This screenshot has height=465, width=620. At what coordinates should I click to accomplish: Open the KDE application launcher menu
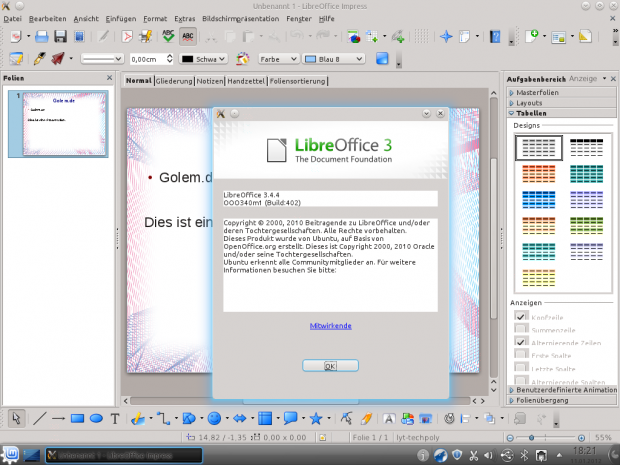coord(11,455)
